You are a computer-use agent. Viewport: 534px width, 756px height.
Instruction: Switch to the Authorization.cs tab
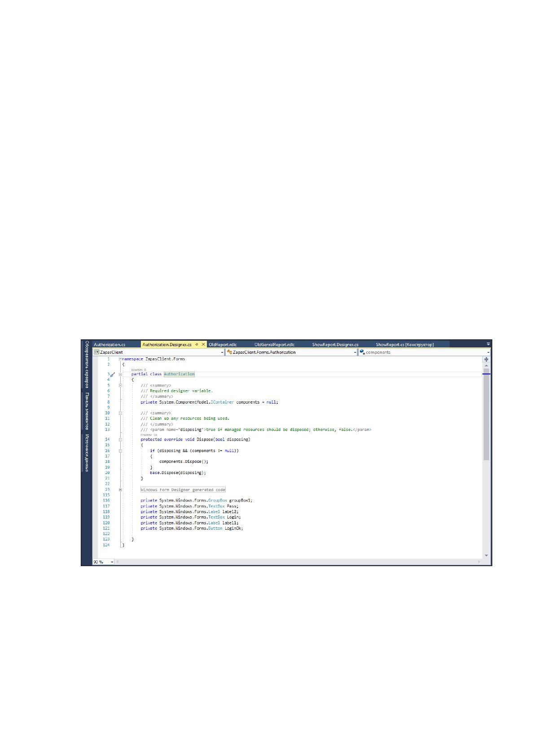pos(109,344)
